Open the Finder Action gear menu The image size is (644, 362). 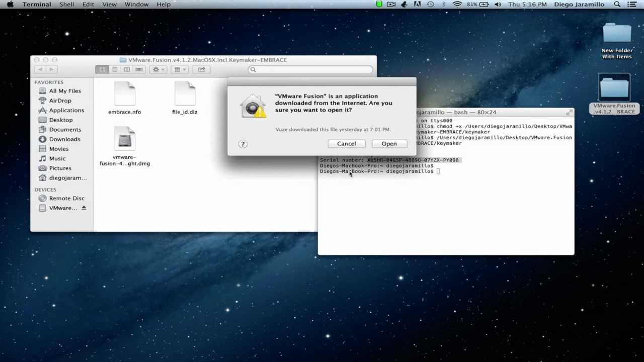[158, 69]
